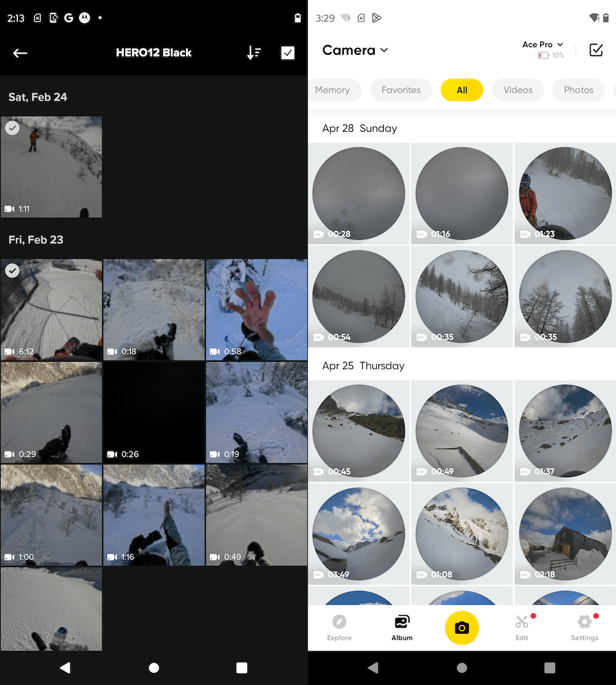Tap Android back button on right phone
This screenshot has width=616, height=685.
click(373, 668)
